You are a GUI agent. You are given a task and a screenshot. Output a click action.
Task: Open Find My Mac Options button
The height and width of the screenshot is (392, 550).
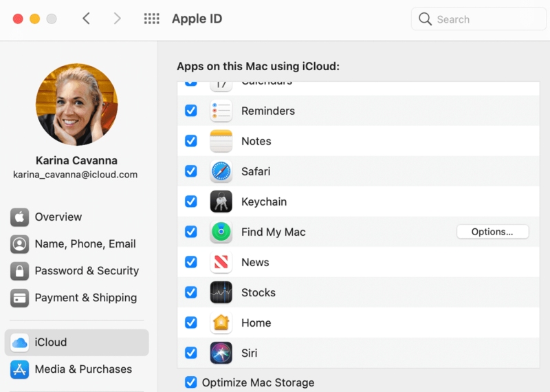coord(492,232)
